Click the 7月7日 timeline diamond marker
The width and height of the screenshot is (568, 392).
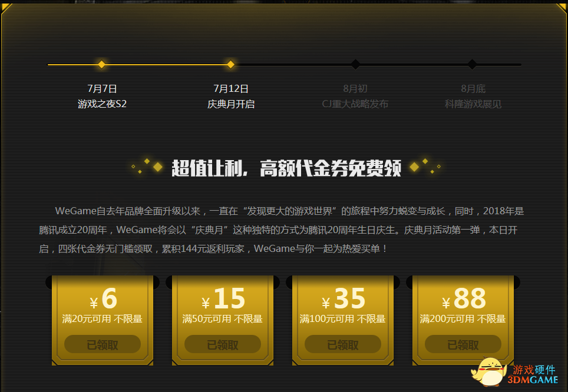pos(102,64)
